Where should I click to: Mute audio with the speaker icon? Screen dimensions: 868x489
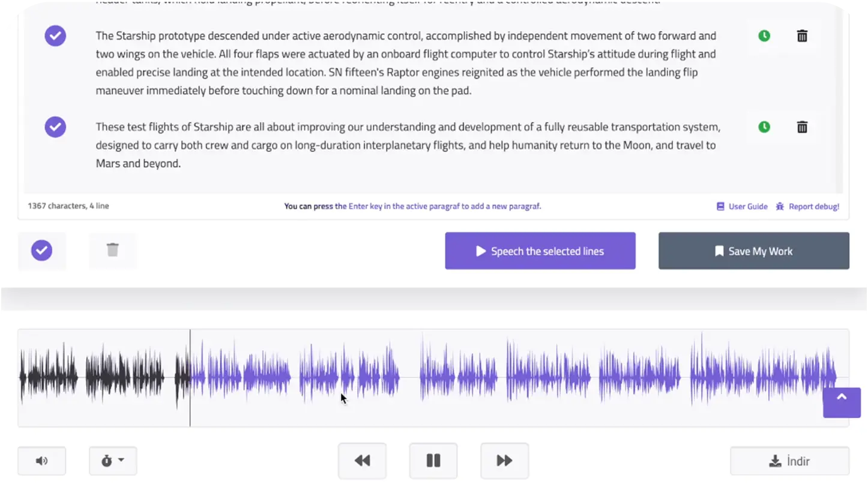41,461
